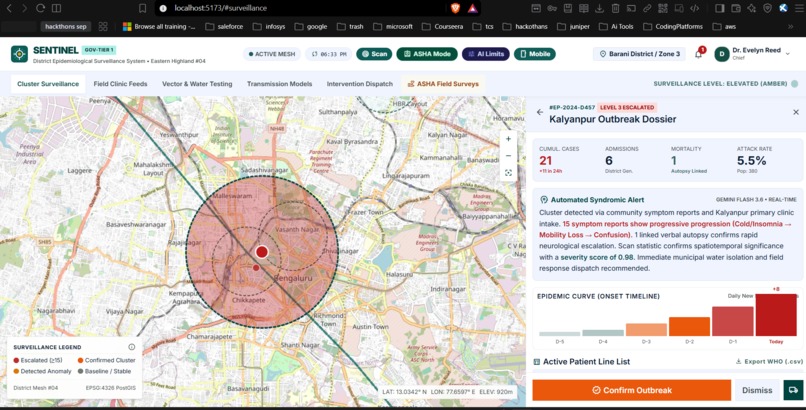Click the trash extension icon in the toolbar

click(x=615, y=8)
